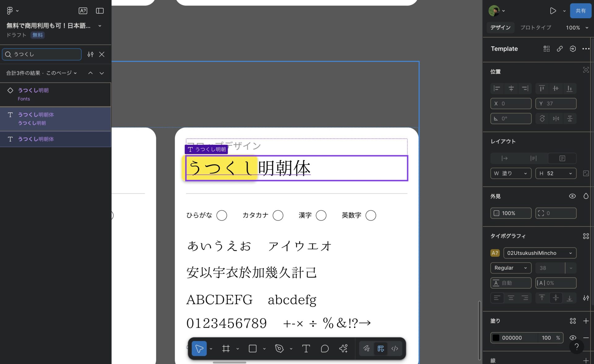
Task: Toggle appearance visibility eye icon
Action: [572, 196]
